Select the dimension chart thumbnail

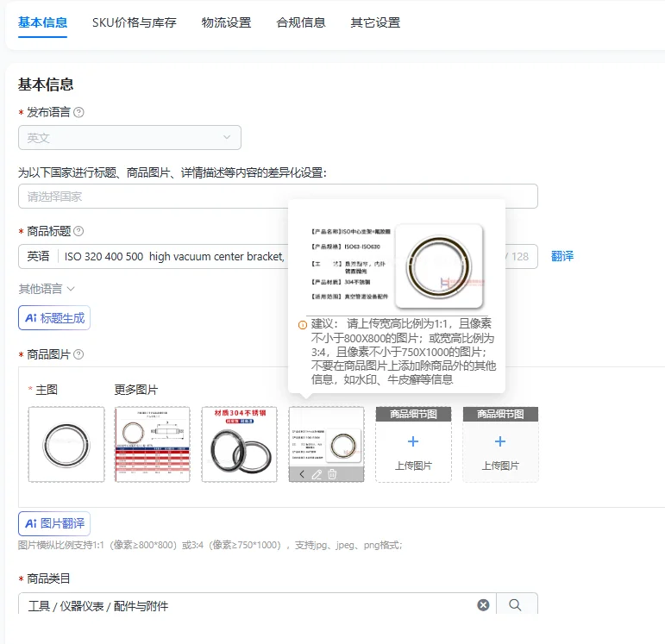(153, 444)
